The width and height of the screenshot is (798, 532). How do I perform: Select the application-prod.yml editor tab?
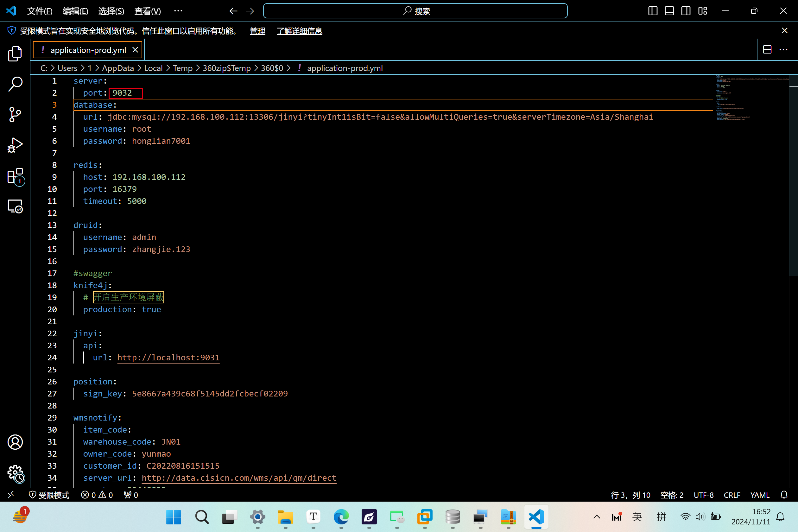pyautogui.click(x=88, y=50)
